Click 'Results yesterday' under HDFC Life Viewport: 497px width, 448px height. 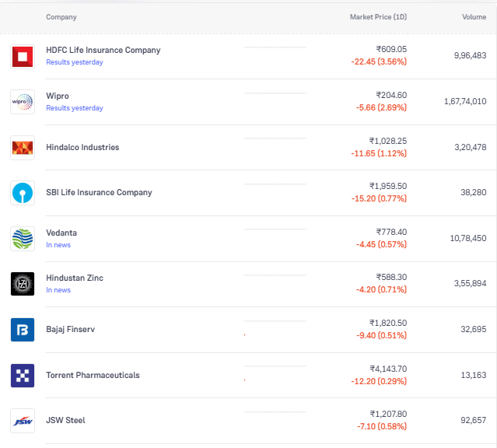pos(74,62)
